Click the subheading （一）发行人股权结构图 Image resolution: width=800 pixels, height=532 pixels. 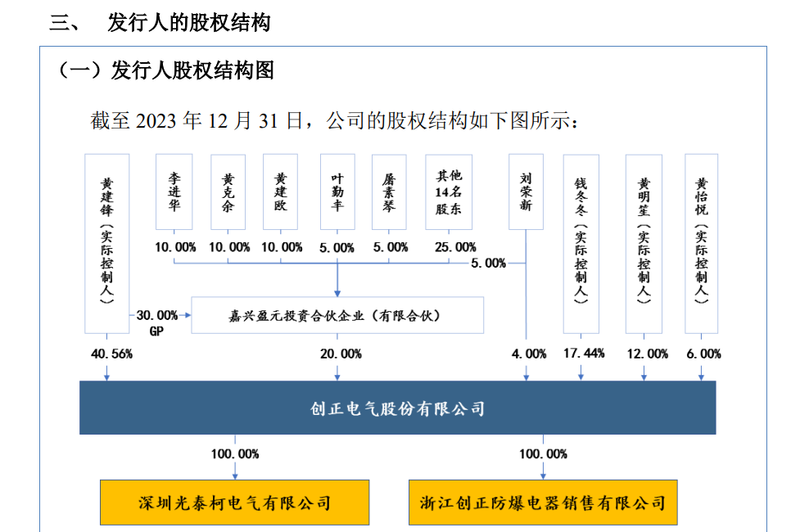pyautogui.click(x=165, y=70)
